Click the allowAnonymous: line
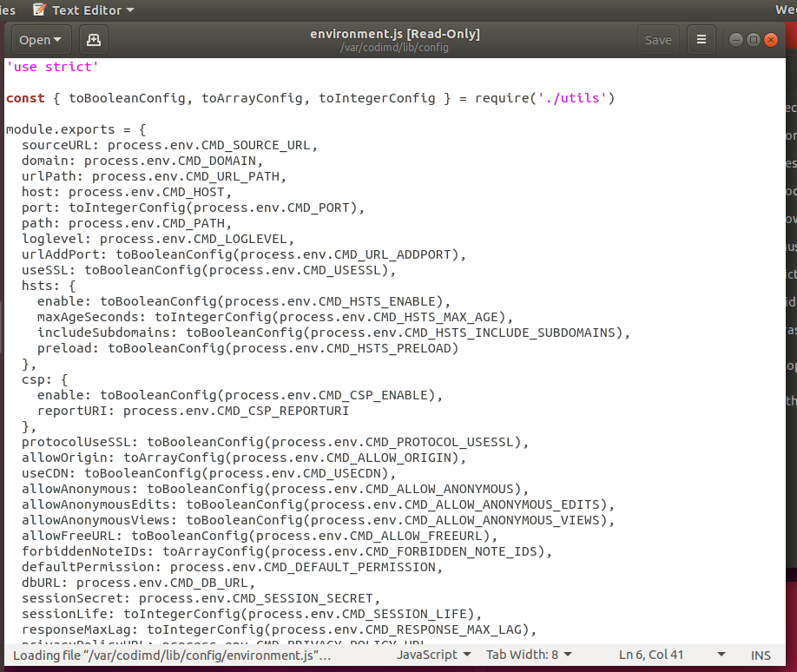This screenshot has width=797, height=672. pyautogui.click(x=275, y=489)
